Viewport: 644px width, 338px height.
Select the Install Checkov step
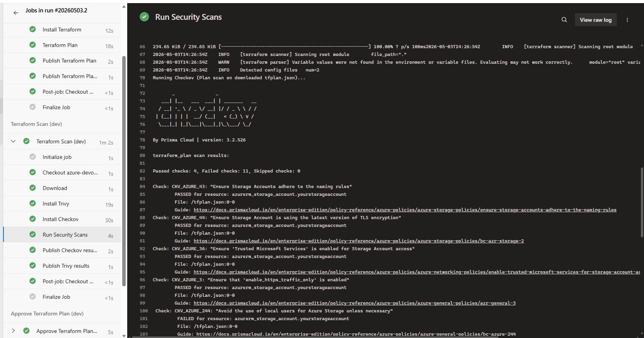point(62,219)
